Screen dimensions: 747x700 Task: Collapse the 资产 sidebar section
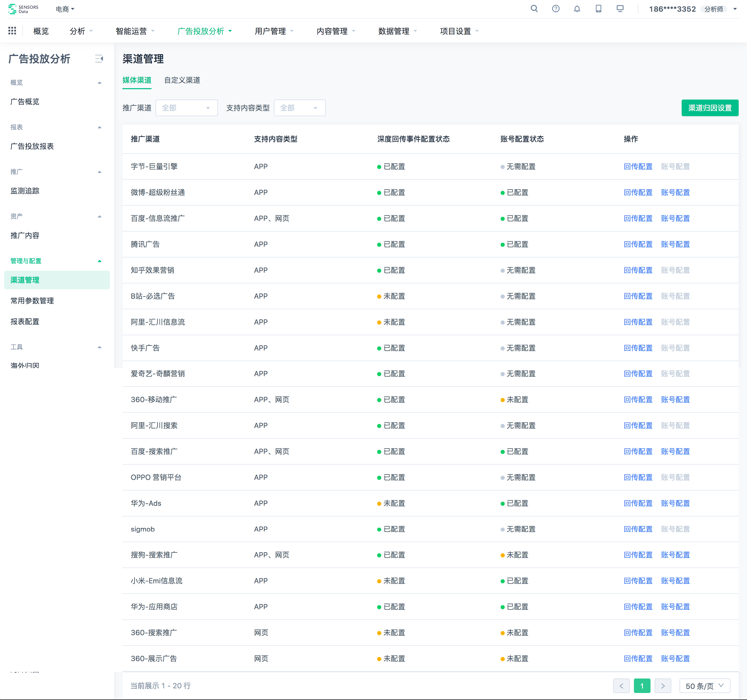(x=100, y=216)
